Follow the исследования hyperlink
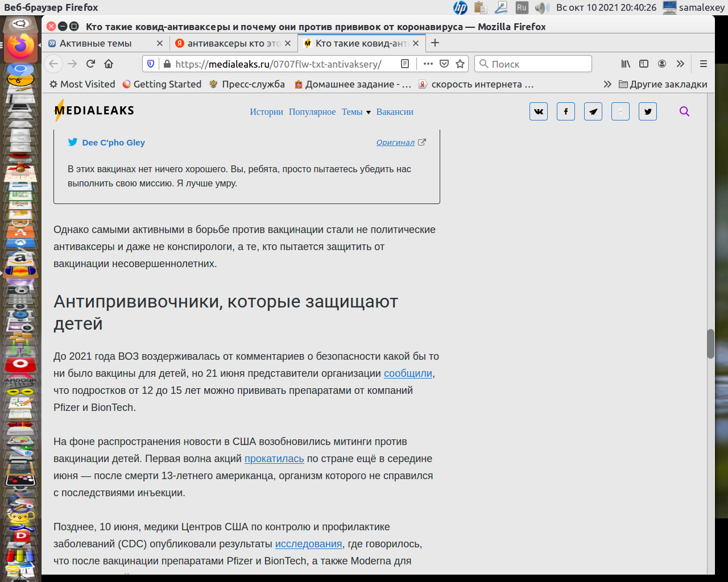The image size is (728, 582). point(309,544)
